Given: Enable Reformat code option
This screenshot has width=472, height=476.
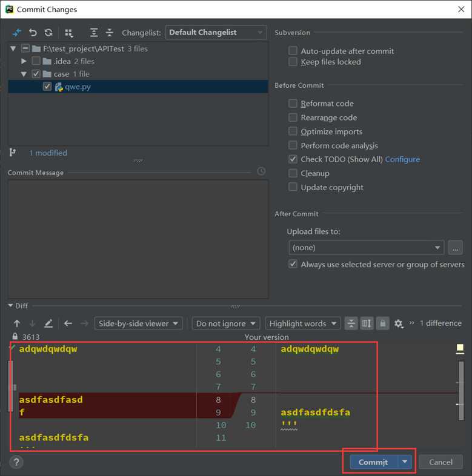Looking at the screenshot, I should pos(293,104).
